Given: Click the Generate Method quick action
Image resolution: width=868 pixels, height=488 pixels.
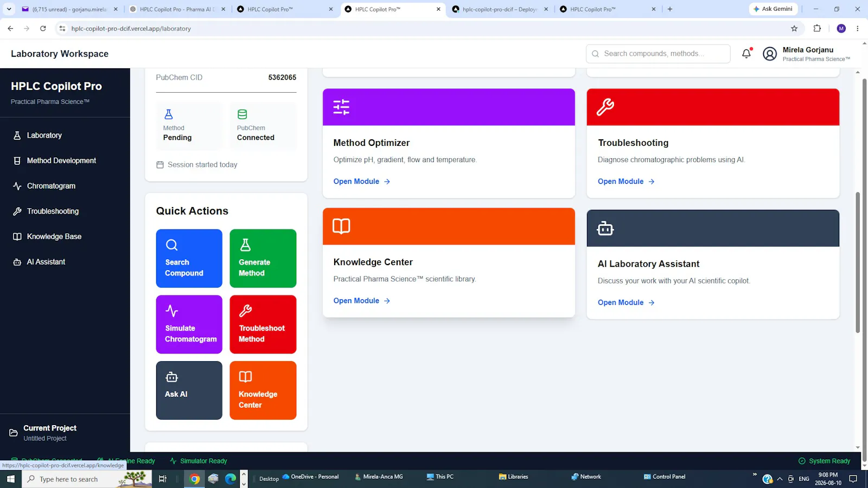Looking at the screenshot, I should coord(263,258).
